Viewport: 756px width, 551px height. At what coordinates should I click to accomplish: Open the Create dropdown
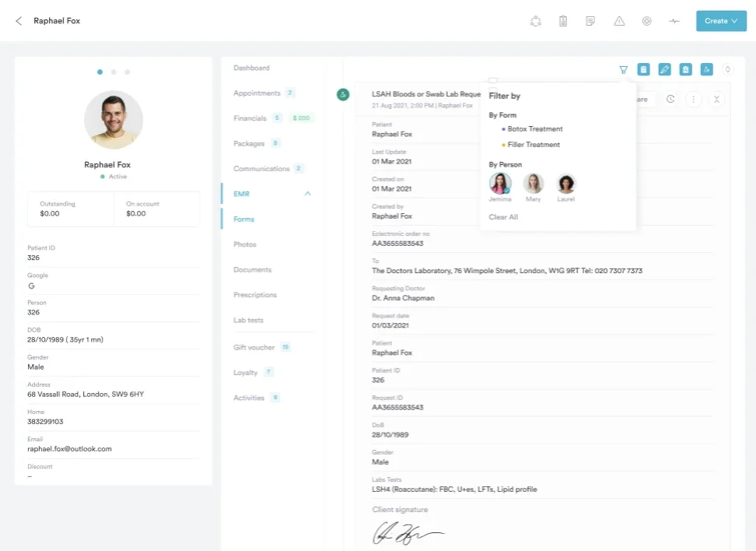pyautogui.click(x=721, y=21)
